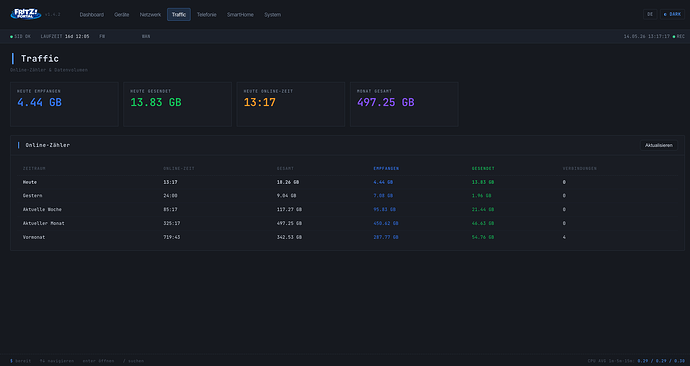Navigate to the System tab
Image resolution: width=690 pixels, height=366 pixels.
pyautogui.click(x=272, y=15)
